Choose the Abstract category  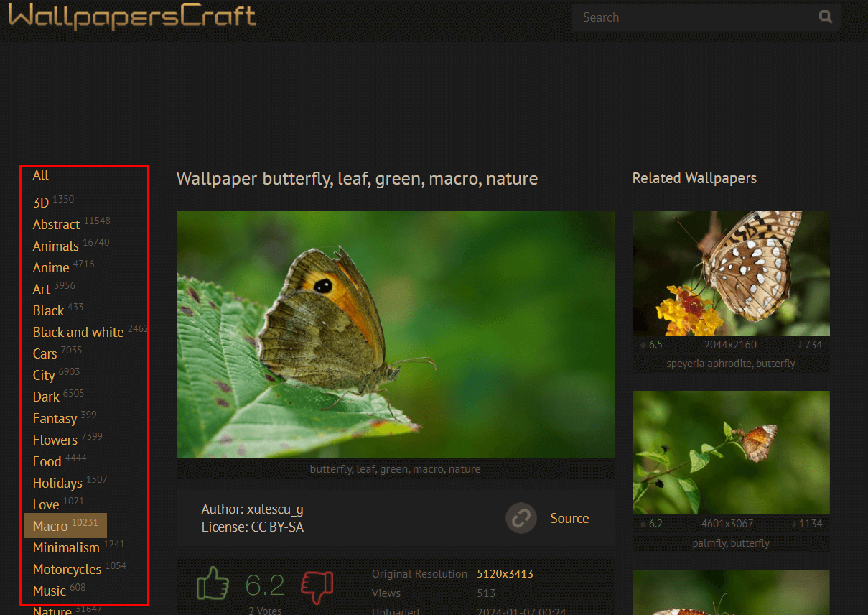coord(56,224)
